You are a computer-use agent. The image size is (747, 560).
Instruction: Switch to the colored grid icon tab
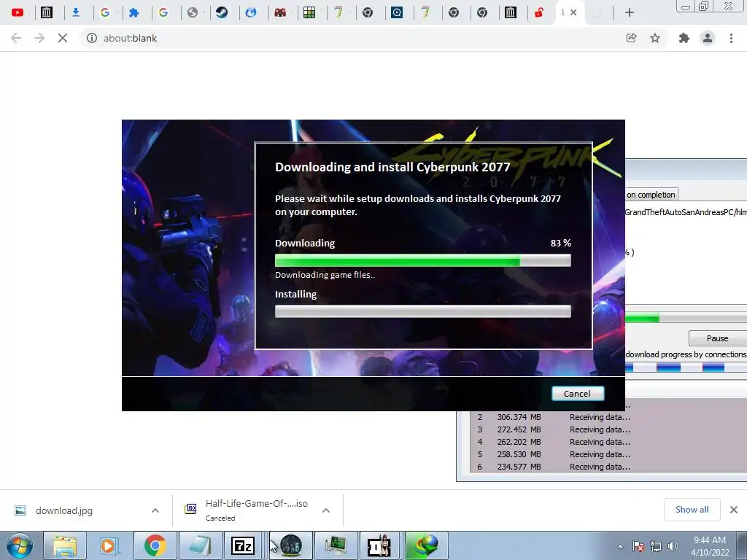coord(309,12)
